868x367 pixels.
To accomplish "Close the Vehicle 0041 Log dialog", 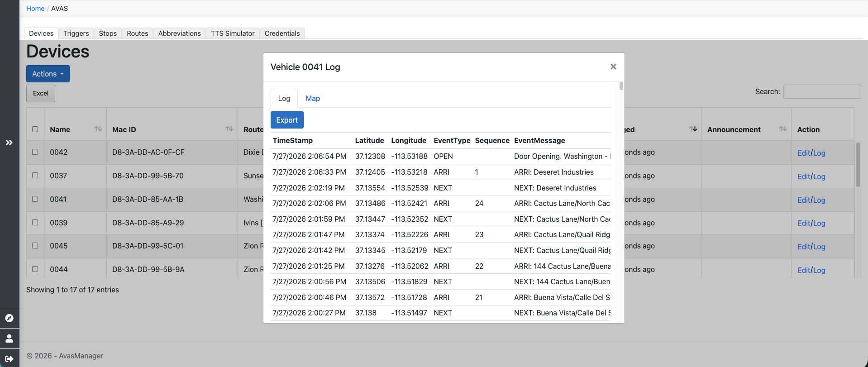I will pyautogui.click(x=613, y=67).
